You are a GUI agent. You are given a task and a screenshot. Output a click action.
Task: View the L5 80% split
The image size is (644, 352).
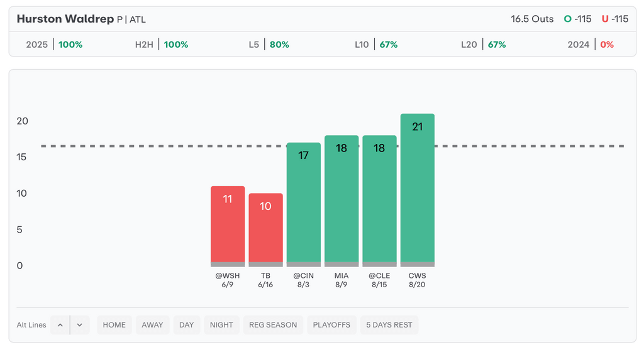pos(269,44)
